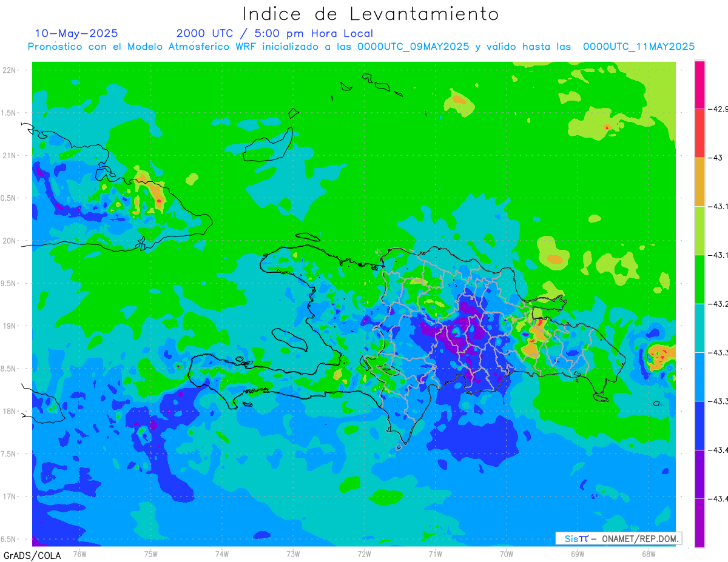The image size is (728, 562).
Task: Choose the bright green legend swatch
Action: pyautogui.click(x=699, y=279)
